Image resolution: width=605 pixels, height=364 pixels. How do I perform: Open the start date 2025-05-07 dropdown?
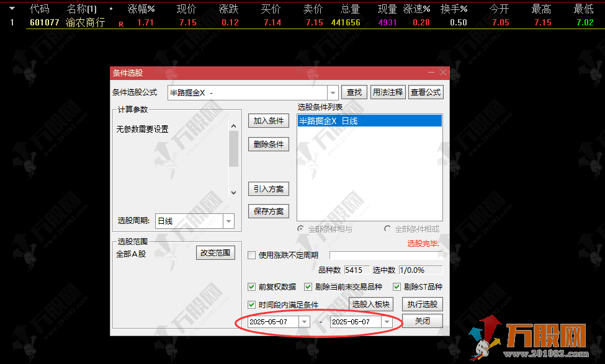pos(303,322)
